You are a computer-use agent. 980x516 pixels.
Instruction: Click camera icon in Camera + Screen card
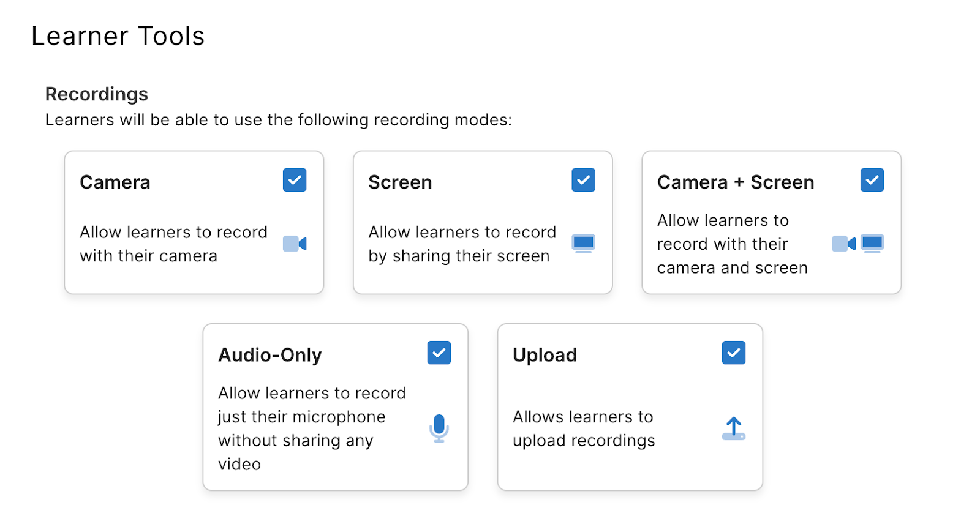(843, 244)
